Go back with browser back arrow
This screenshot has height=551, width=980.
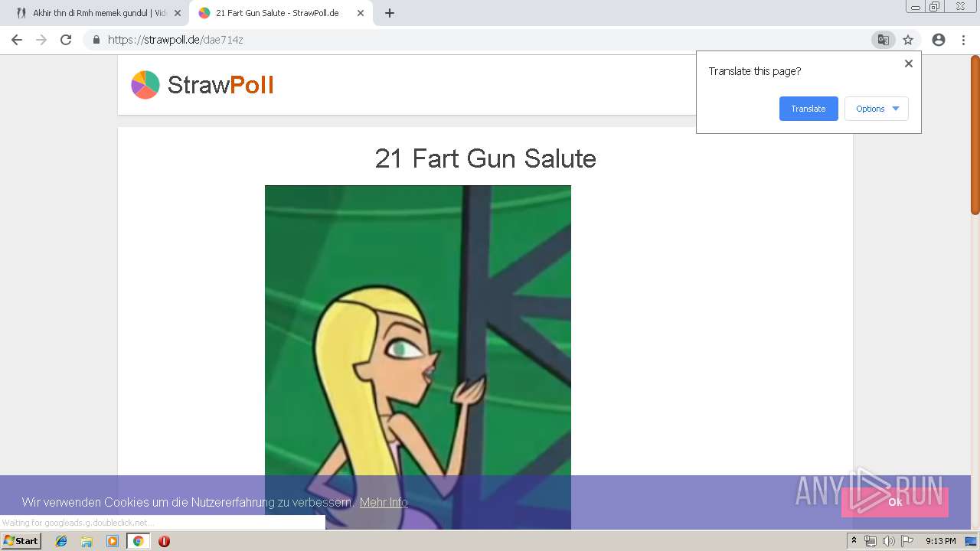[17, 40]
